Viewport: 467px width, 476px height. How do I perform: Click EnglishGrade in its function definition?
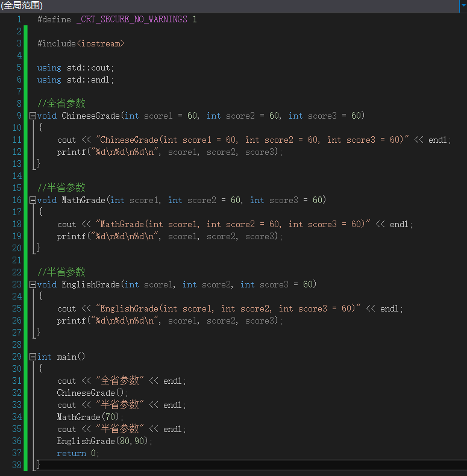tap(91, 285)
